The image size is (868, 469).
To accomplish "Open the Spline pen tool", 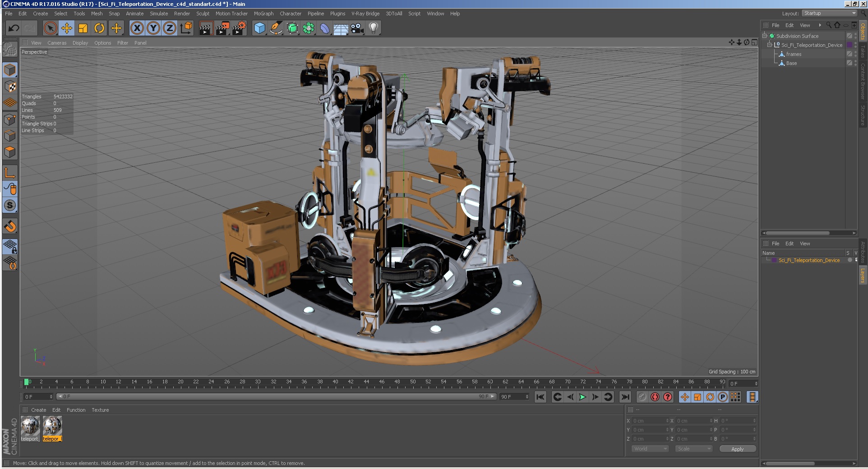I will pos(276,28).
